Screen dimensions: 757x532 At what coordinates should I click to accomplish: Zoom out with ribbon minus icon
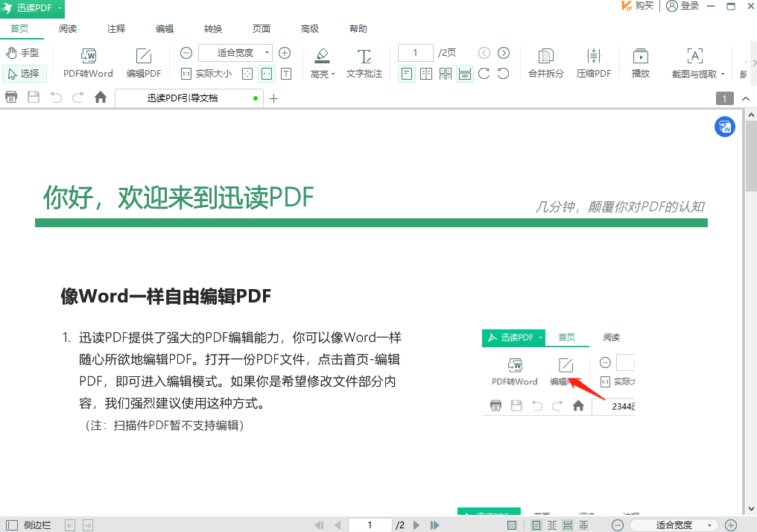pyautogui.click(x=186, y=53)
